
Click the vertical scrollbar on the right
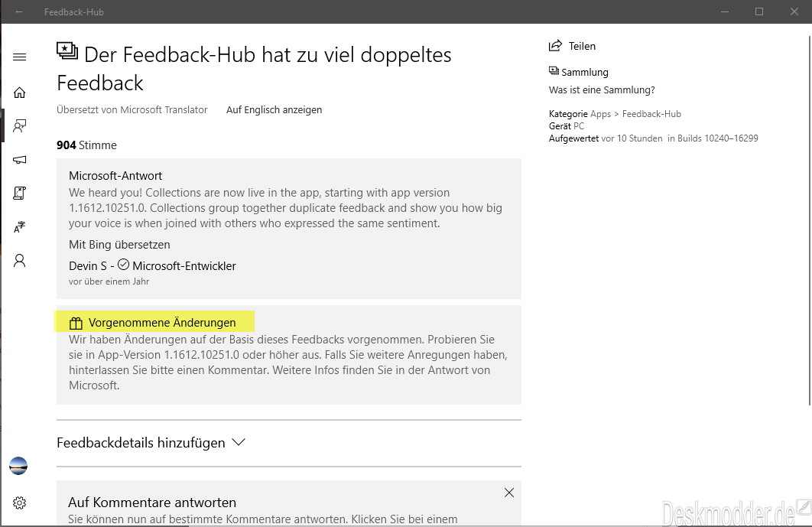click(x=809, y=220)
